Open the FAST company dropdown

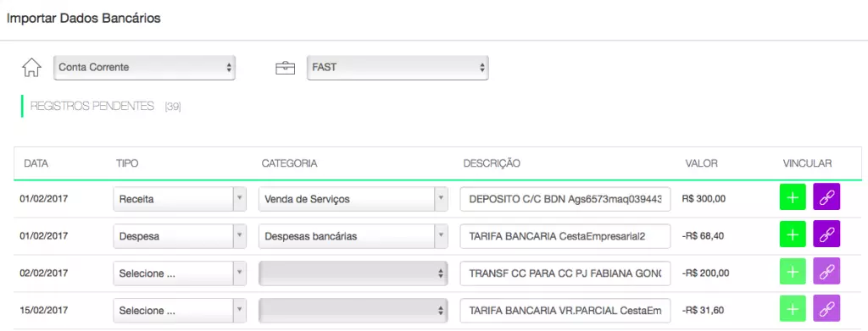398,68
